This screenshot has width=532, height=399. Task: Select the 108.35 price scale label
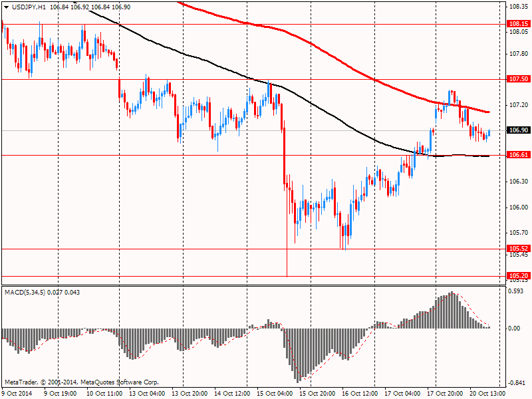[519, 7]
